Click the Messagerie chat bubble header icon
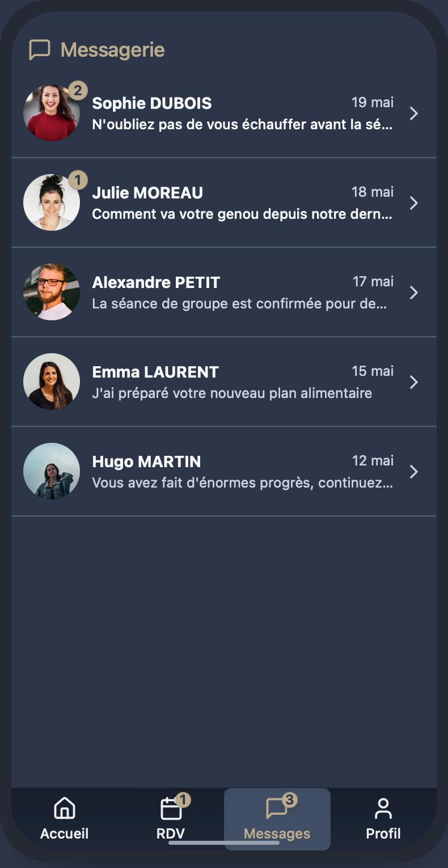The height and width of the screenshot is (868, 448). tap(40, 50)
